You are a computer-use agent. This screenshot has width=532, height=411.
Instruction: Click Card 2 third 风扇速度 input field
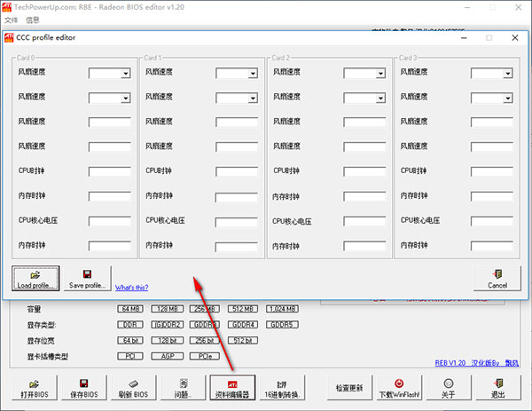[364, 122]
